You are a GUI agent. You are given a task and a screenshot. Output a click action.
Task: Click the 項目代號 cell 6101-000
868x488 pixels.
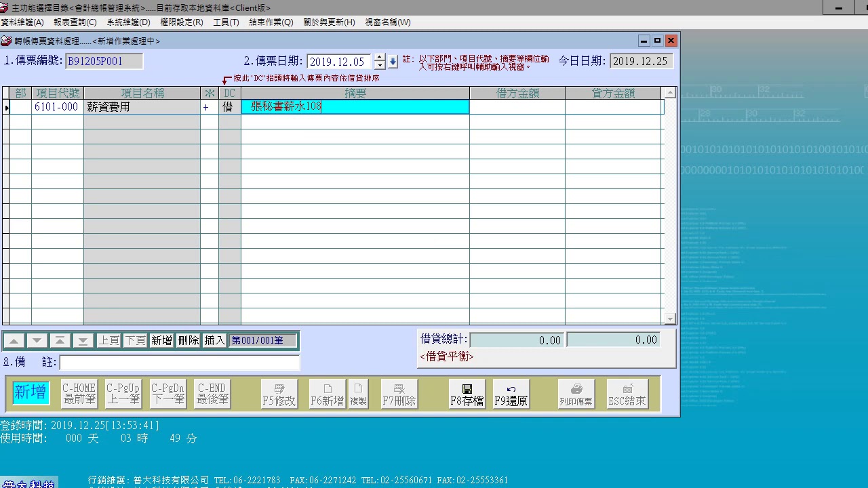pos(57,107)
